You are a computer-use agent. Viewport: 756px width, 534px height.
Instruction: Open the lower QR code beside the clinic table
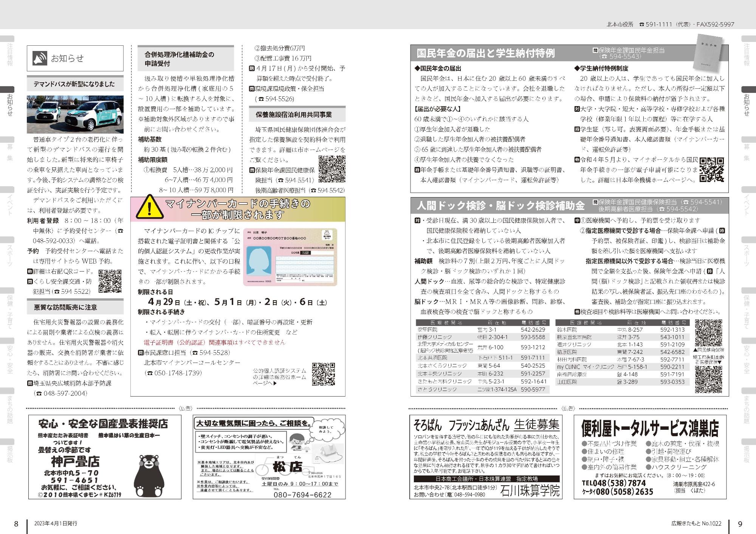click(x=708, y=379)
